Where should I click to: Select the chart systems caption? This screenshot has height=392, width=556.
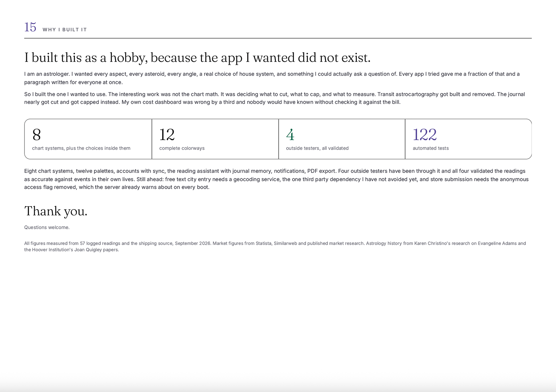click(x=81, y=148)
